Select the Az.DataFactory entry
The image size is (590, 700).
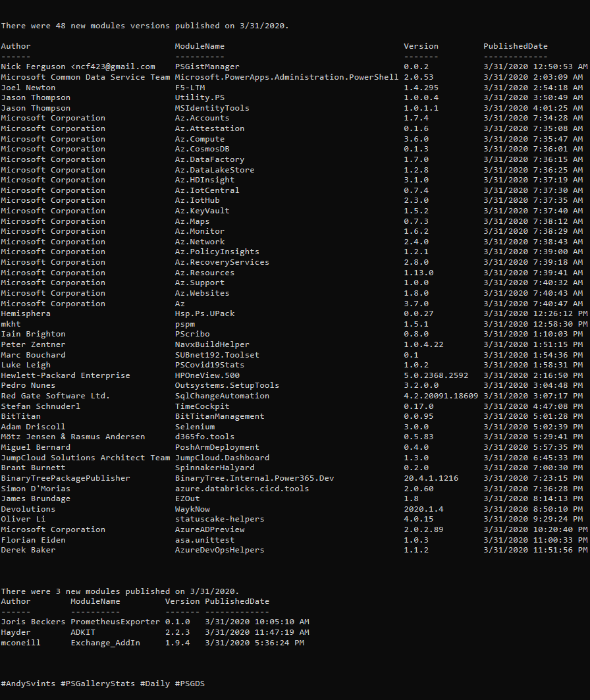coord(210,159)
